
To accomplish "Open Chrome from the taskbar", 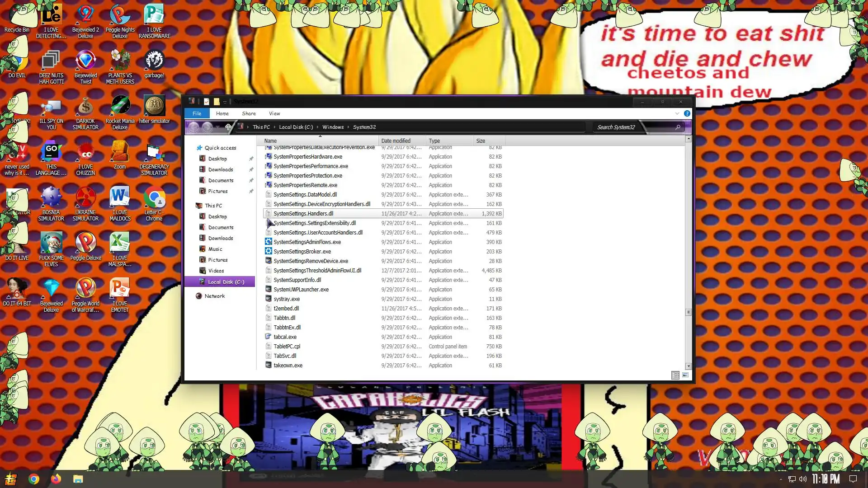I will 34,479.
